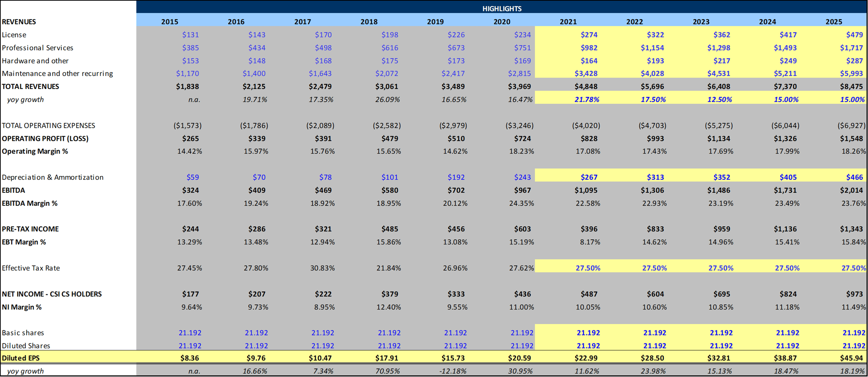
Task: Select operating margin cell 18.26%
Action: tap(854, 152)
